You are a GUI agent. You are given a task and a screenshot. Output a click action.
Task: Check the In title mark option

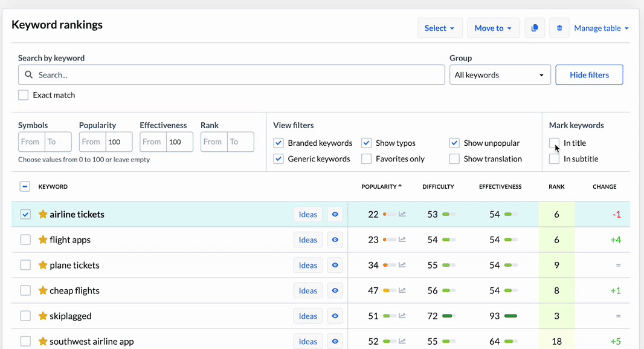tap(554, 143)
